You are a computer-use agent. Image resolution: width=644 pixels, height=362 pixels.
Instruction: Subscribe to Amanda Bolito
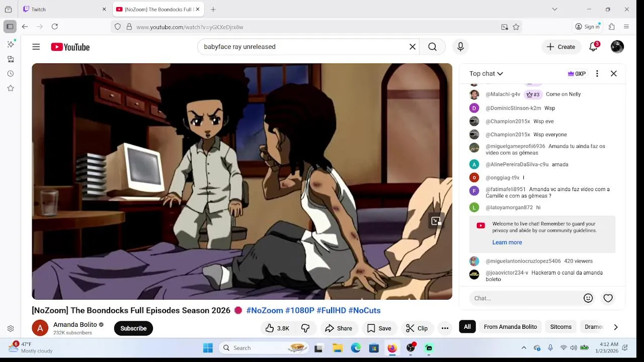(133, 328)
